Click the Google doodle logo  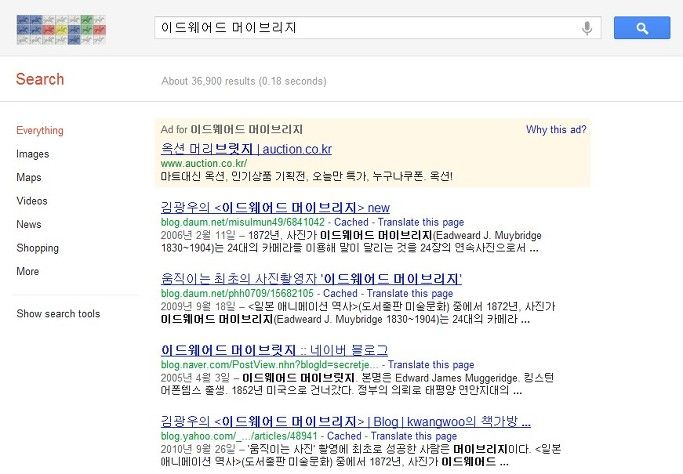point(61,30)
